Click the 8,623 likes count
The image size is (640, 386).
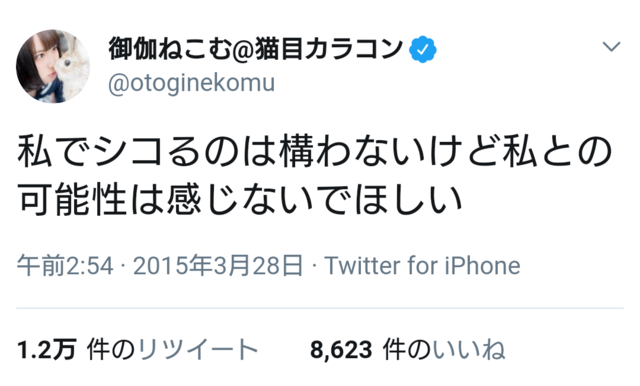click(x=341, y=350)
